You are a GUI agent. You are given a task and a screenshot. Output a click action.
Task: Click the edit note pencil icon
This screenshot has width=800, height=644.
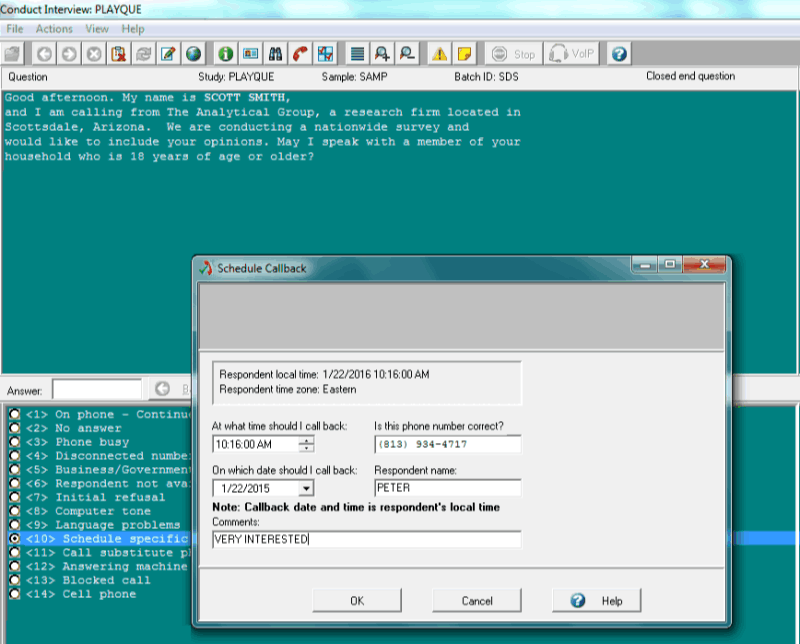pos(168,54)
